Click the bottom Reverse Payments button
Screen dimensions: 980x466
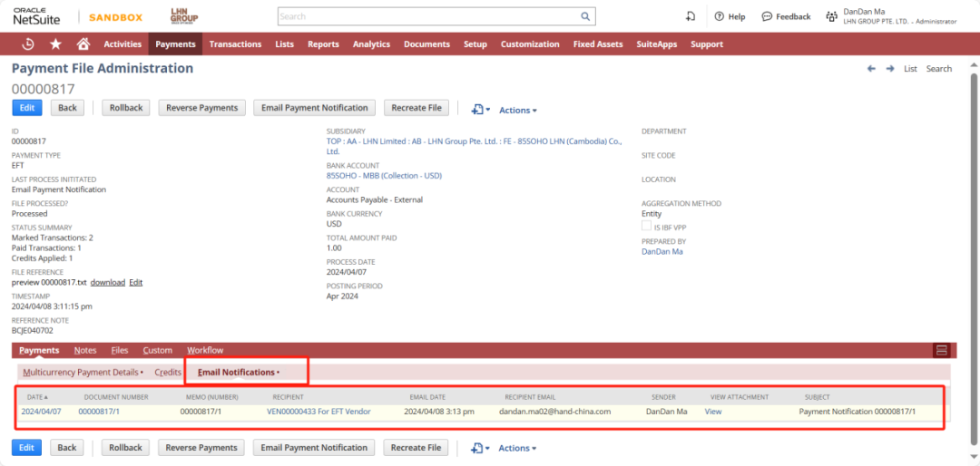(x=201, y=448)
